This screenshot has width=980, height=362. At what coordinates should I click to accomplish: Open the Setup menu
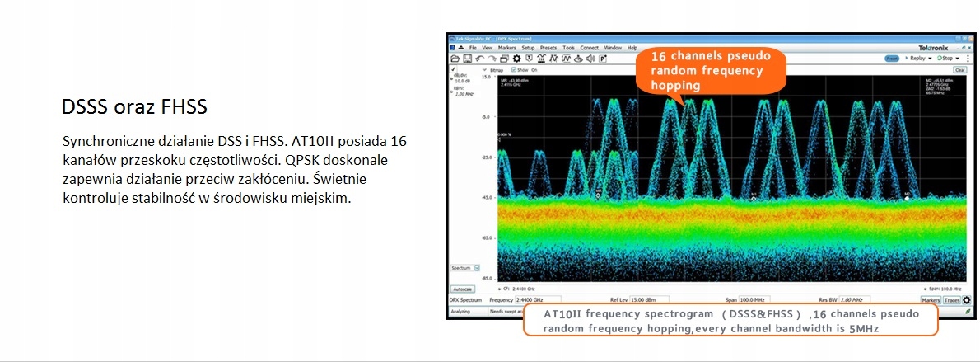[x=528, y=48]
